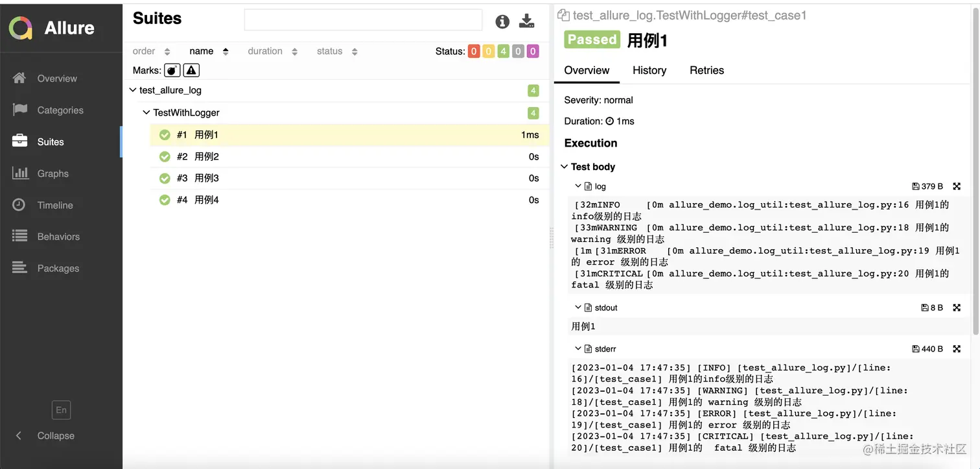Click the En language button
Viewport: 980px width, 469px height.
[x=61, y=410]
